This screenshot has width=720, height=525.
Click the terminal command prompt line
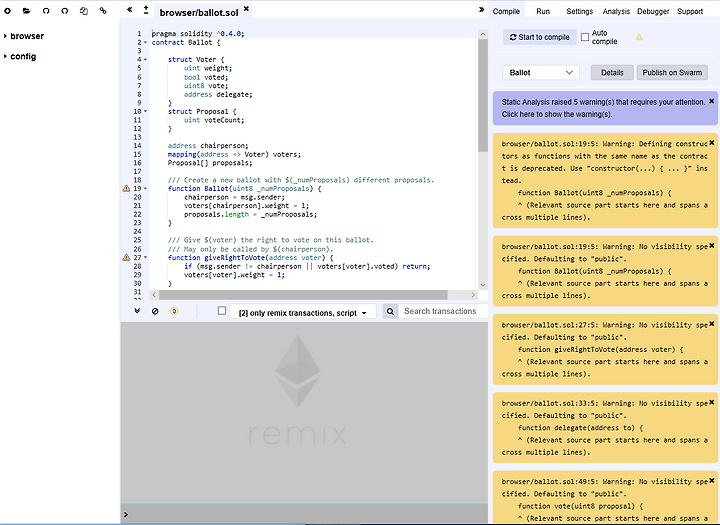pos(304,514)
